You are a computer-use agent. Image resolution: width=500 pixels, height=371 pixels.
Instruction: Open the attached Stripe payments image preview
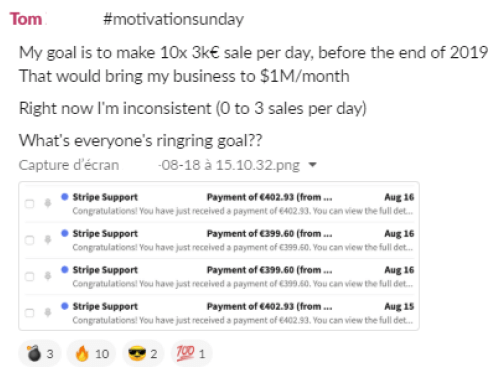219,256
